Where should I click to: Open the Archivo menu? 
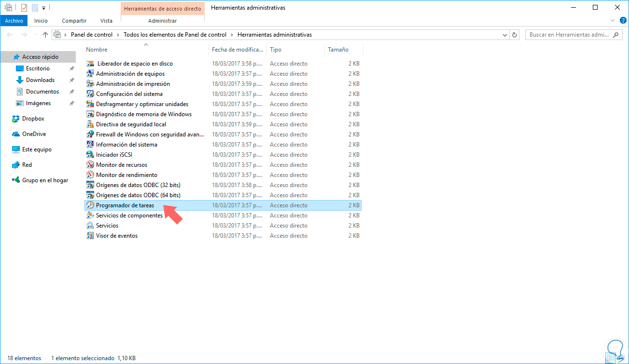pos(14,21)
